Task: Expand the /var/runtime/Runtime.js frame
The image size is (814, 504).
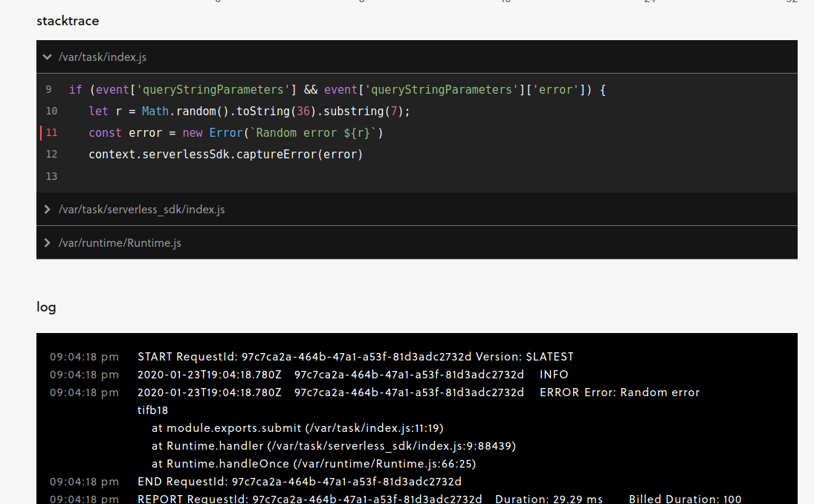Action: [47, 242]
